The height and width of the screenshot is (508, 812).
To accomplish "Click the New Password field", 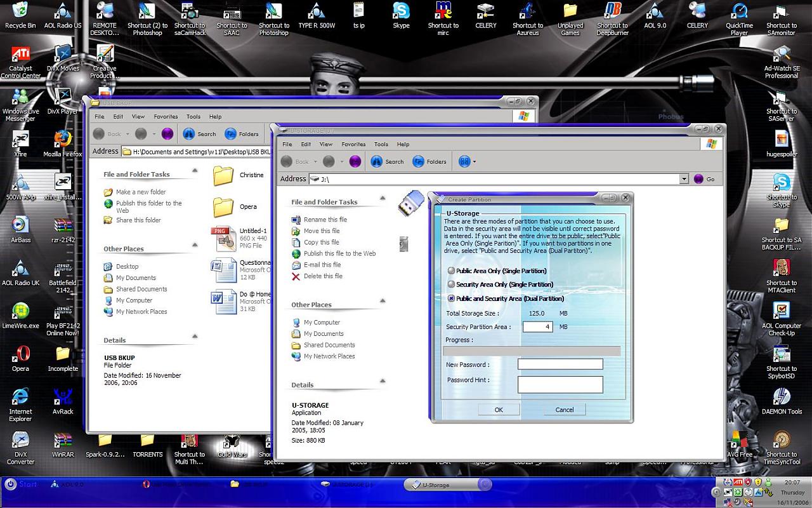I will [x=560, y=364].
